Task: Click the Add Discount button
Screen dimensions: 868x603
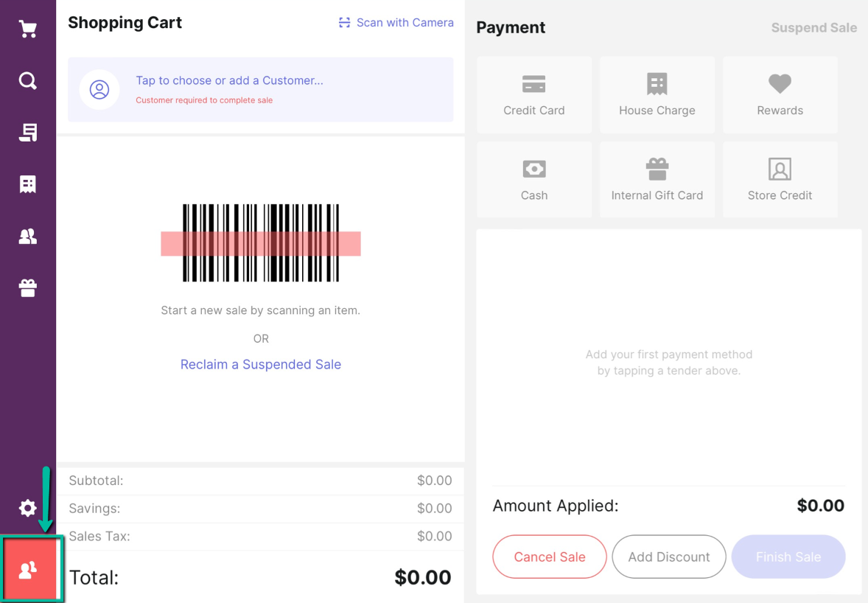Action: point(669,557)
